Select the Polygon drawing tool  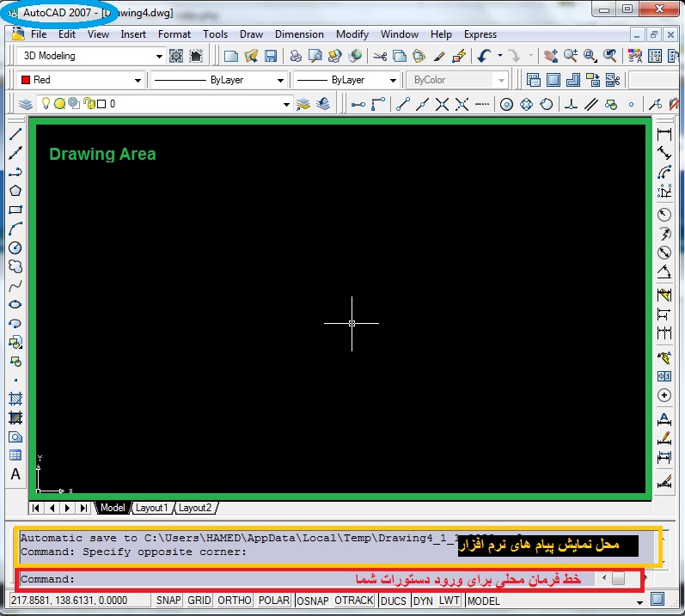[x=15, y=191]
